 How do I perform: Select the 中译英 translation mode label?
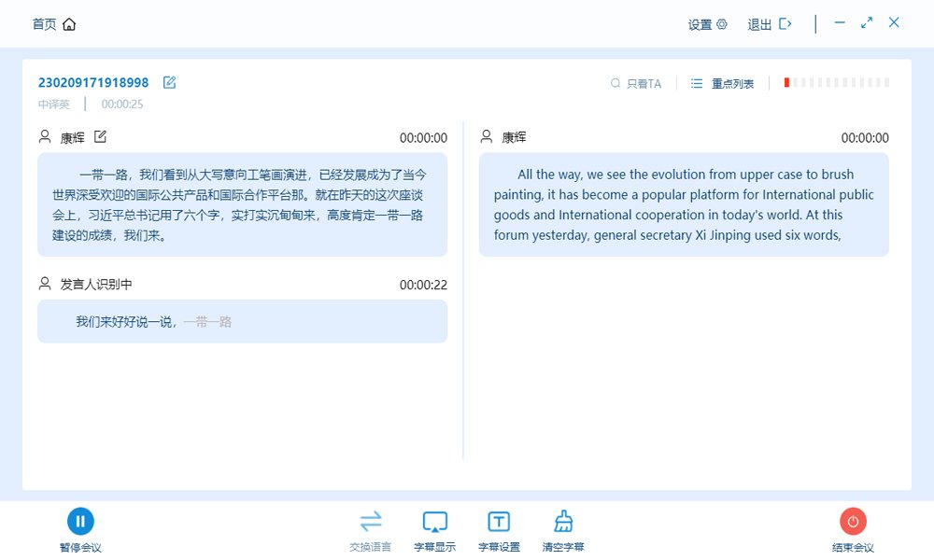click(51, 104)
